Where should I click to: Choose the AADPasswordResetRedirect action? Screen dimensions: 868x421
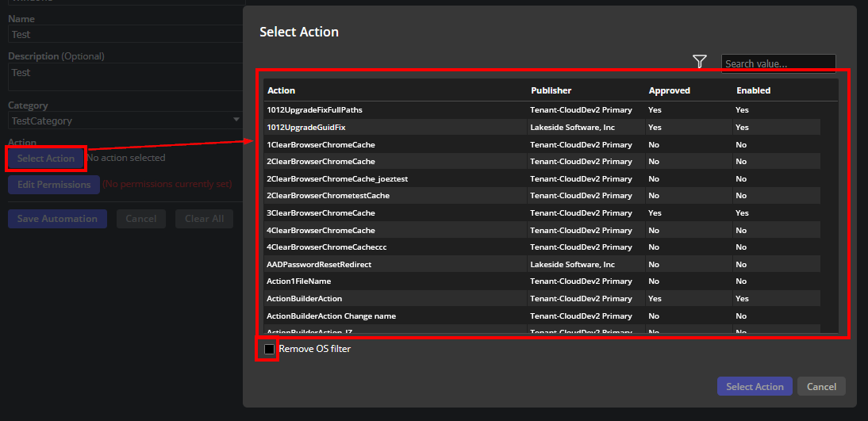click(x=319, y=264)
